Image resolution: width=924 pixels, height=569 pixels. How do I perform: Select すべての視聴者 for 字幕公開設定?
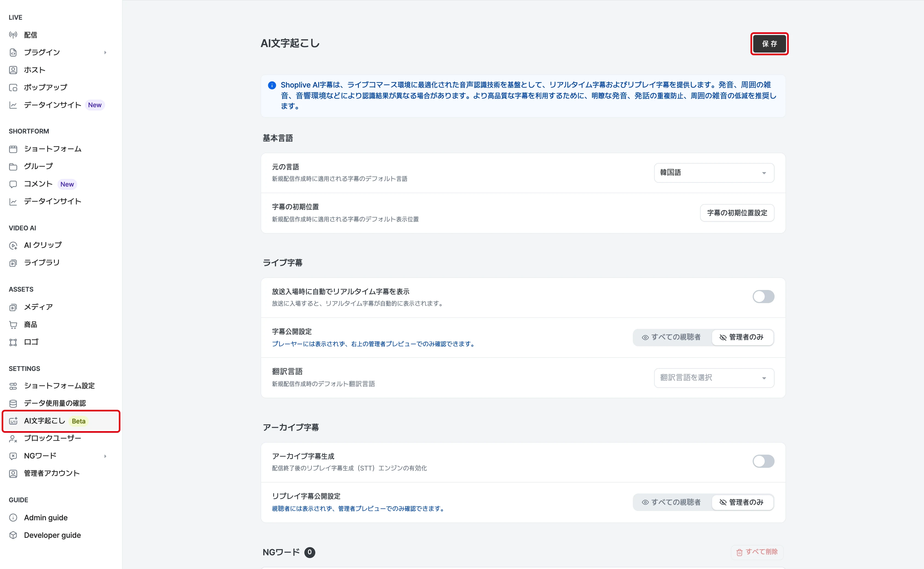pyautogui.click(x=672, y=337)
